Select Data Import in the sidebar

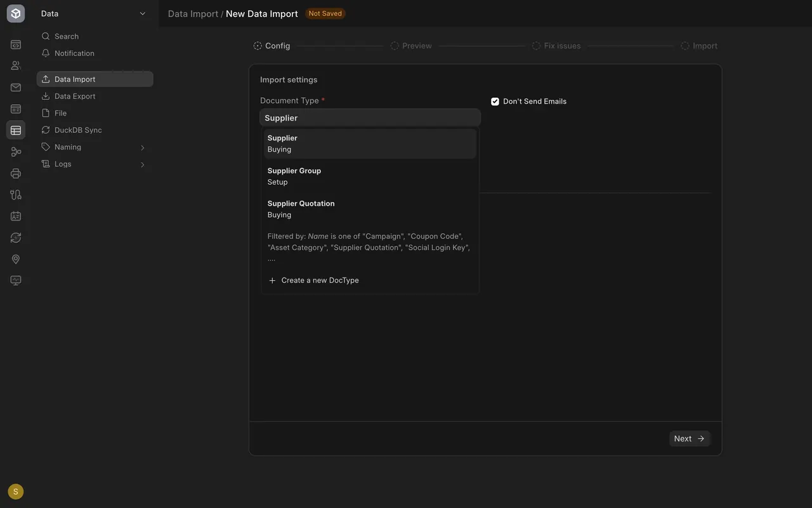95,79
